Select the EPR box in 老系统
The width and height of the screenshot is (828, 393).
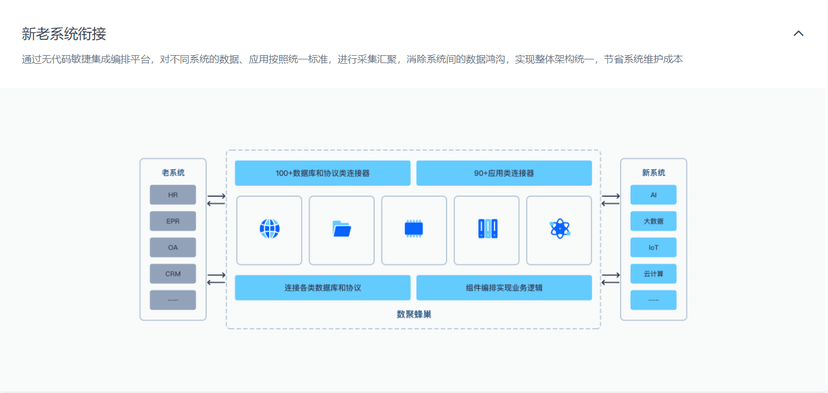point(173,221)
